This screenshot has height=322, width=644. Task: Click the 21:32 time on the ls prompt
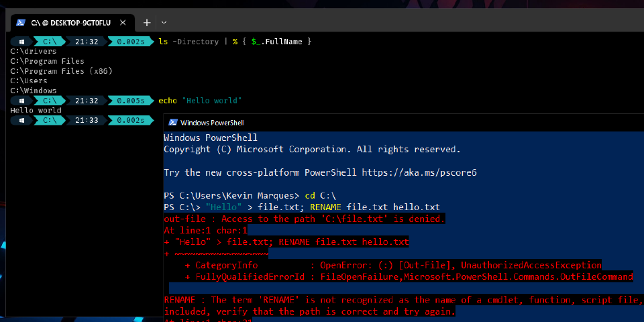tap(87, 42)
